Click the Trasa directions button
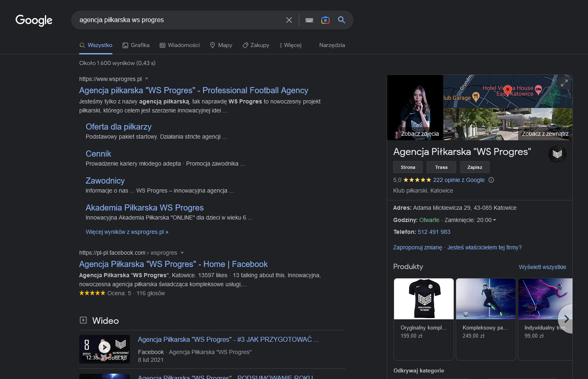Screen dimensions: 588x379 pyautogui.click(x=441, y=167)
